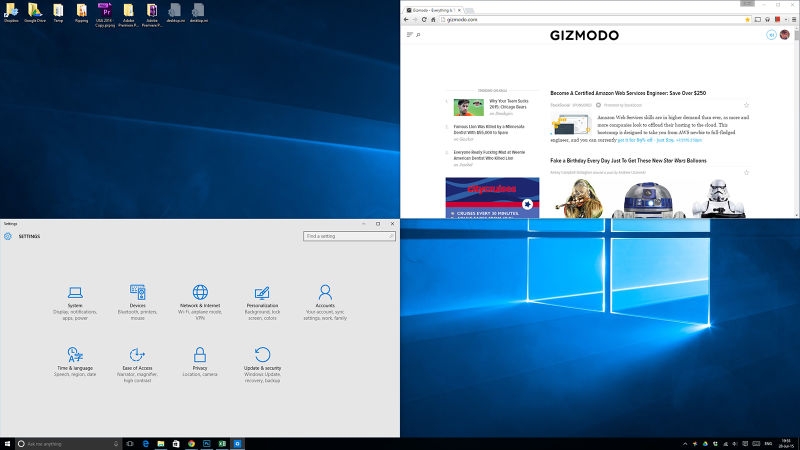
Task: Launch Microsoft Edge from the taskbar
Action: click(x=145, y=444)
